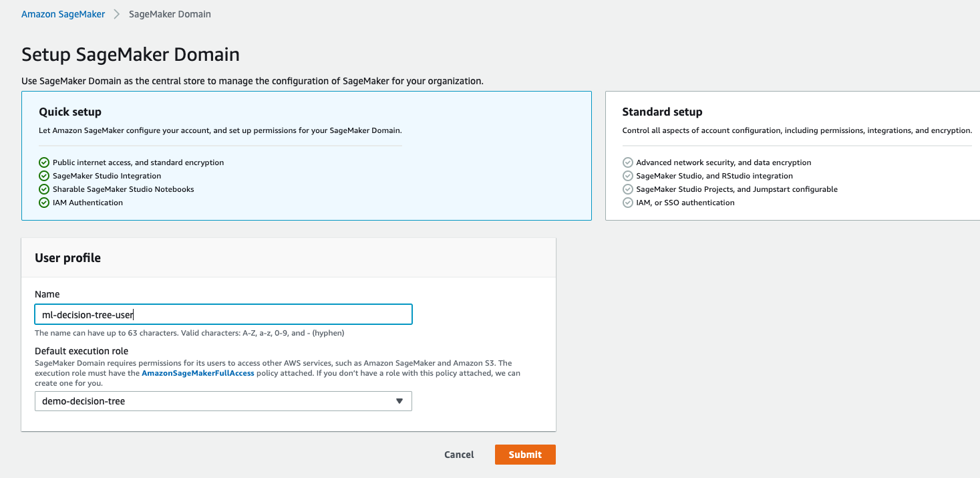Click the checkmark icon beside Public internet access
The height and width of the screenshot is (478, 980).
click(x=44, y=162)
